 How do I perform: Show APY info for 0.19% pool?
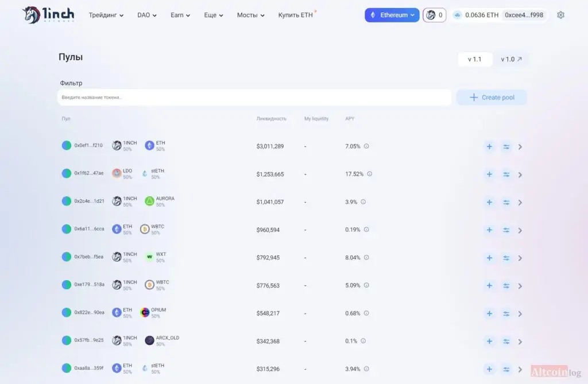(366, 230)
